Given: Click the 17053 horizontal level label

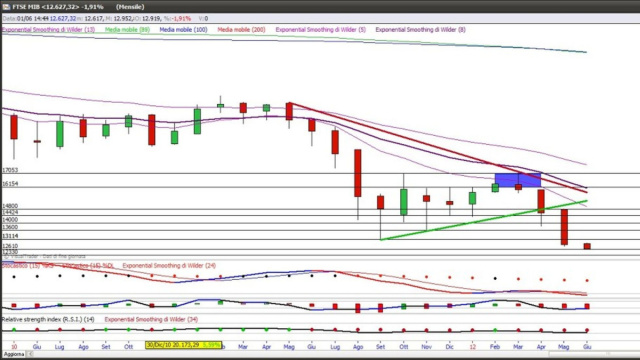Looking at the screenshot, I should 10,170.
